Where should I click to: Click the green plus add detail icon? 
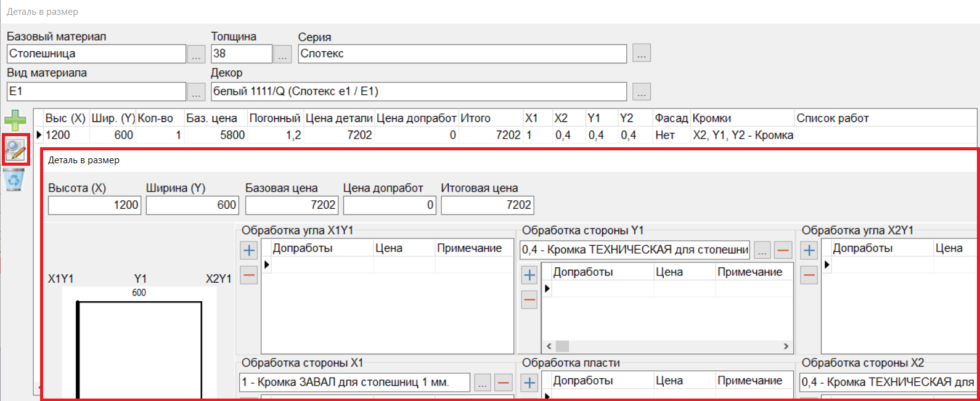pyautogui.click(x=15, y=120)
